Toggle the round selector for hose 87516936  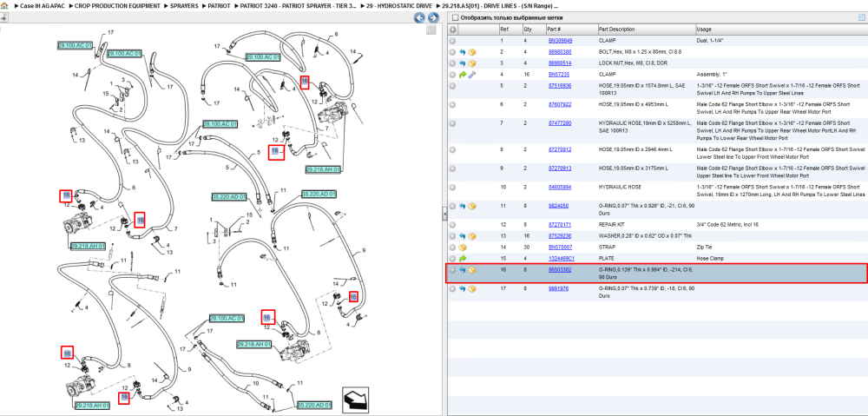coord(452,86)
